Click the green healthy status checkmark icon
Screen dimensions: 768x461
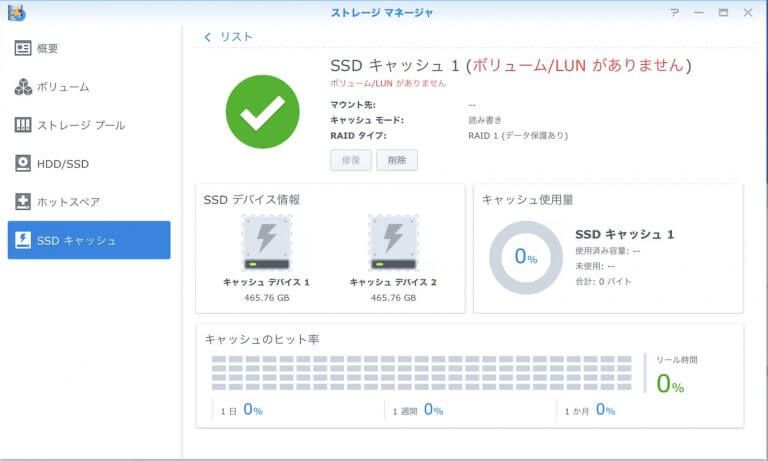(x=262, y=111)
